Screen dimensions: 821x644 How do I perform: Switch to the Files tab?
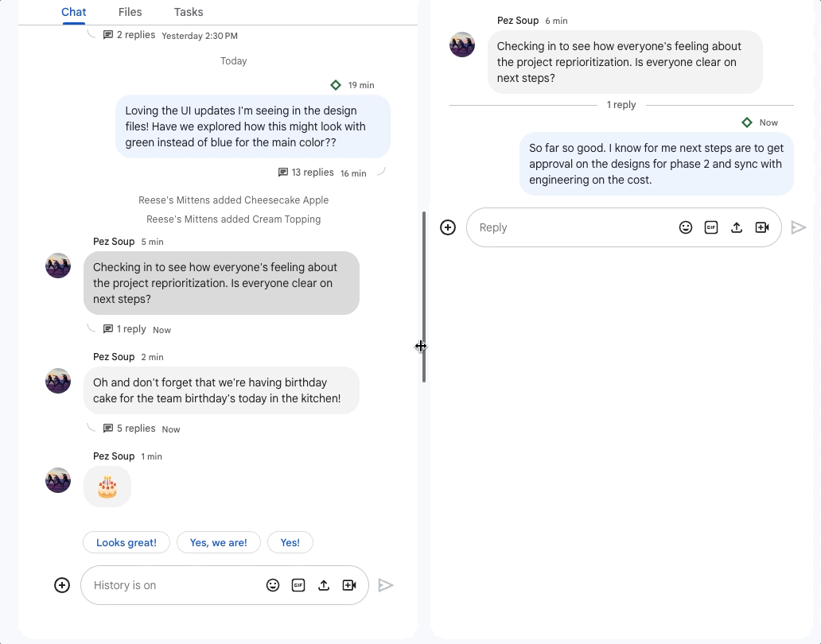[130, 12]
